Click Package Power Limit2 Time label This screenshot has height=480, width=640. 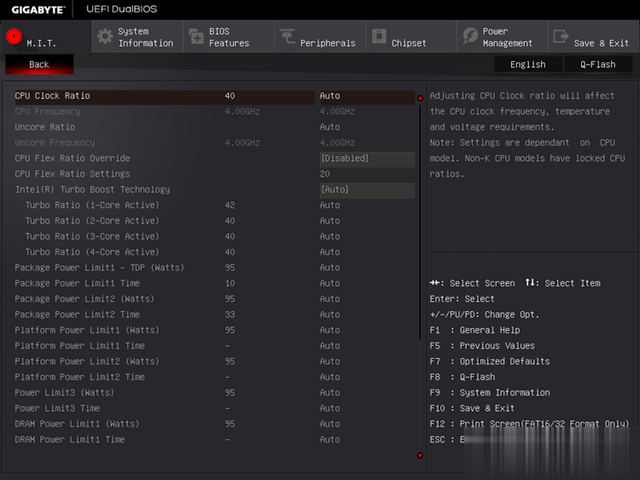77,315
